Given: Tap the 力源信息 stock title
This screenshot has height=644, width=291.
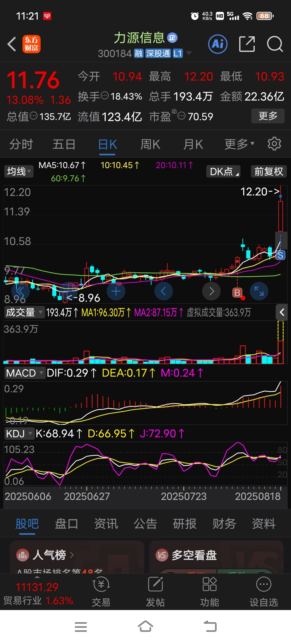Looking at the screenshot, I should coord(139,38).
